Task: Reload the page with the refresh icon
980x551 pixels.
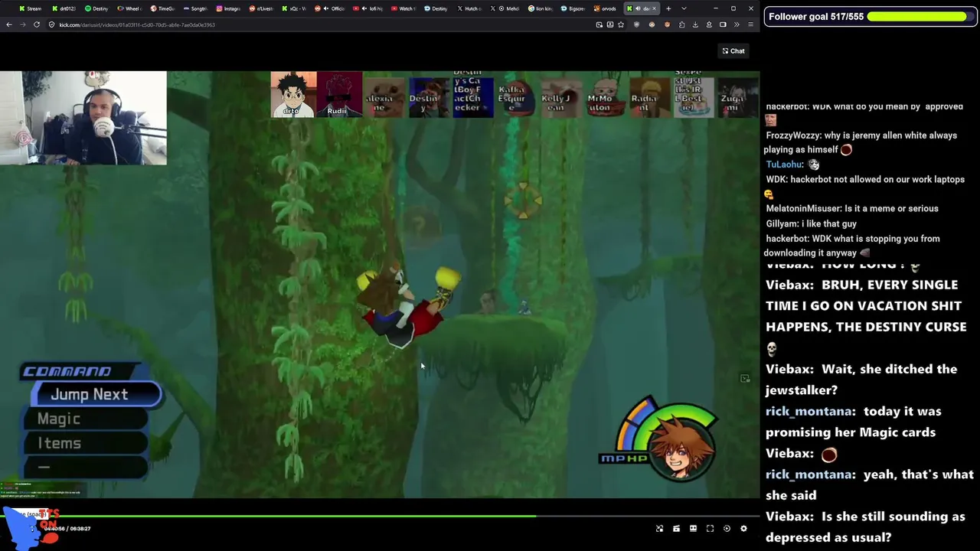Action: [x=37, y=24]
